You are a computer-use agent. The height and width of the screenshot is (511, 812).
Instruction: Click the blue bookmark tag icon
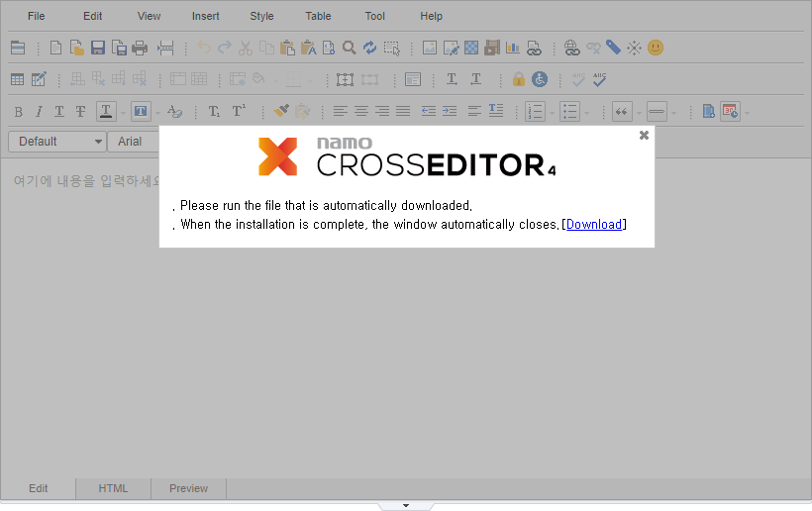pyautogui.click(x=613, y=48)
